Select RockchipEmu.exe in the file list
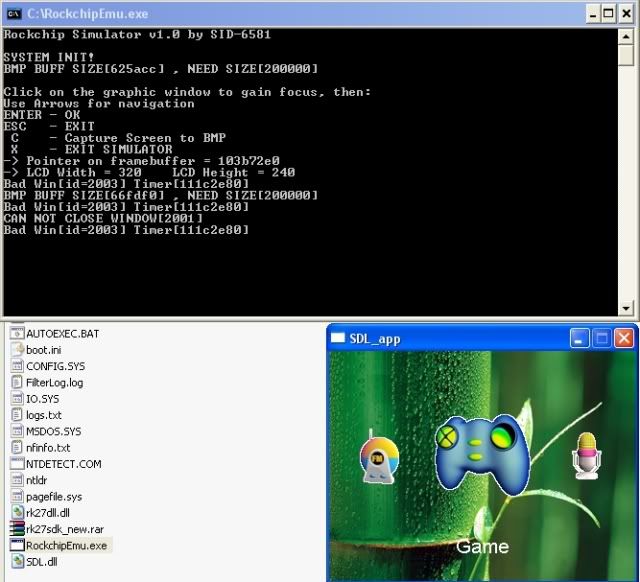Image resolution: width=640 pixels, height=582 pixels. [x=68, y=545]
